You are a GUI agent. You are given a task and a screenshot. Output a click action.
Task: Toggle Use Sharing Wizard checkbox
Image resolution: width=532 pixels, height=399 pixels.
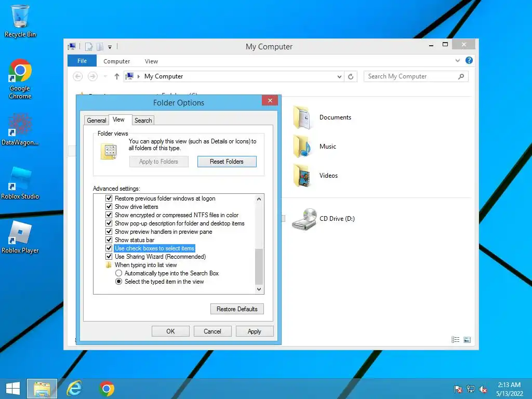click(x=109, y=257)
